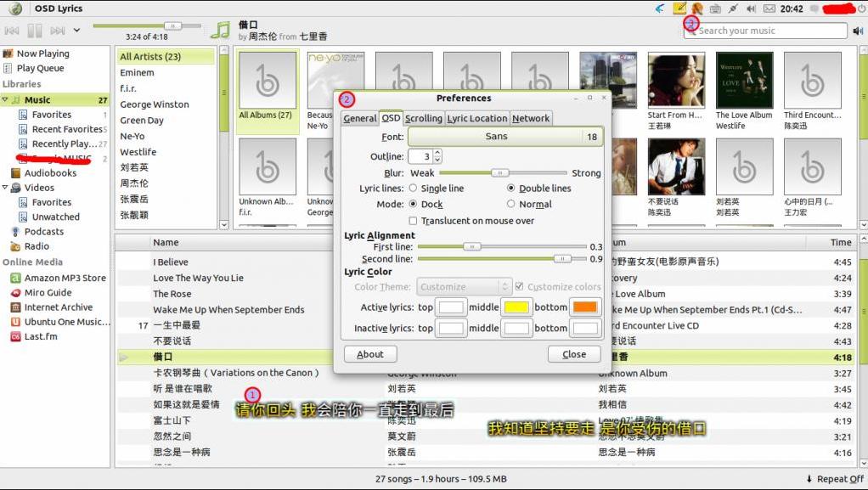The height and width of the screenshot is (490, 868).
Task: Open Unwatched under Videos
Action: click(55, 217)
